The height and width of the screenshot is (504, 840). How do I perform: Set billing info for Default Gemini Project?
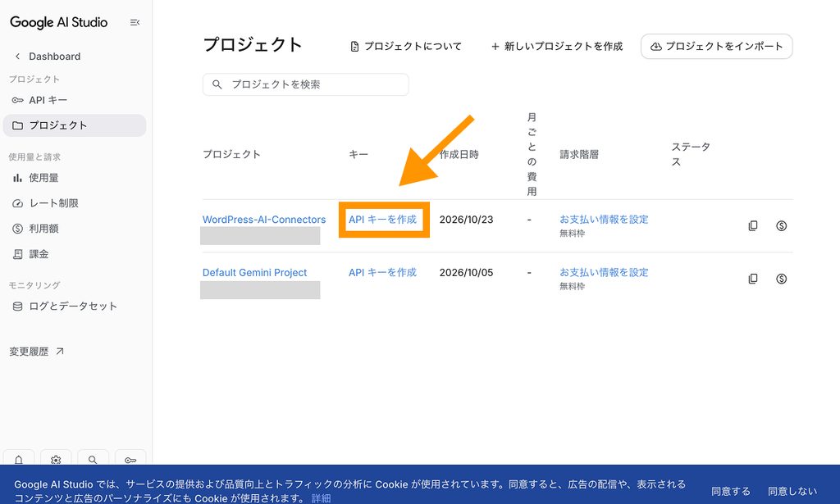[x=604, y=272]
